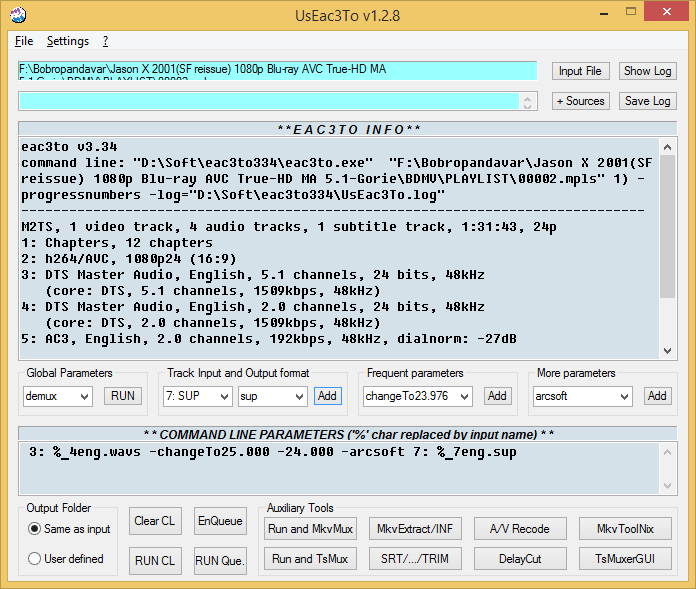
Task: Select the Same as input radio button
Action: tap(69, 529)
